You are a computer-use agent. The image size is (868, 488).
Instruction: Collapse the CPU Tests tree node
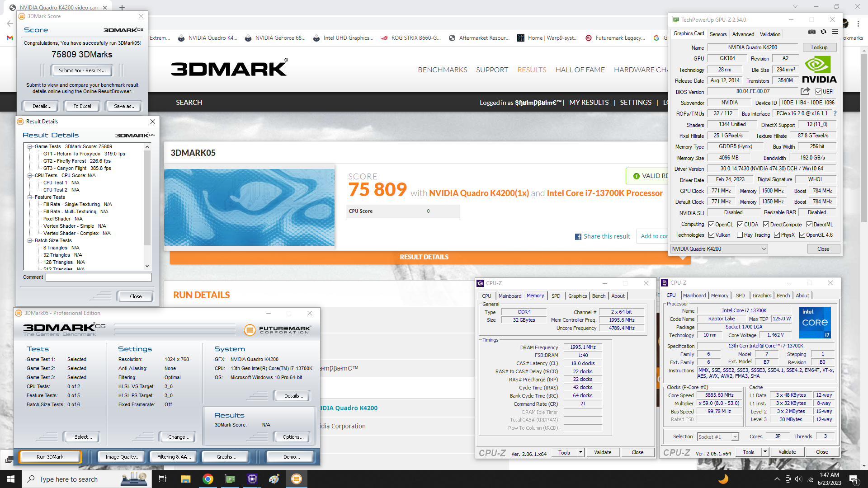[30, 175]
